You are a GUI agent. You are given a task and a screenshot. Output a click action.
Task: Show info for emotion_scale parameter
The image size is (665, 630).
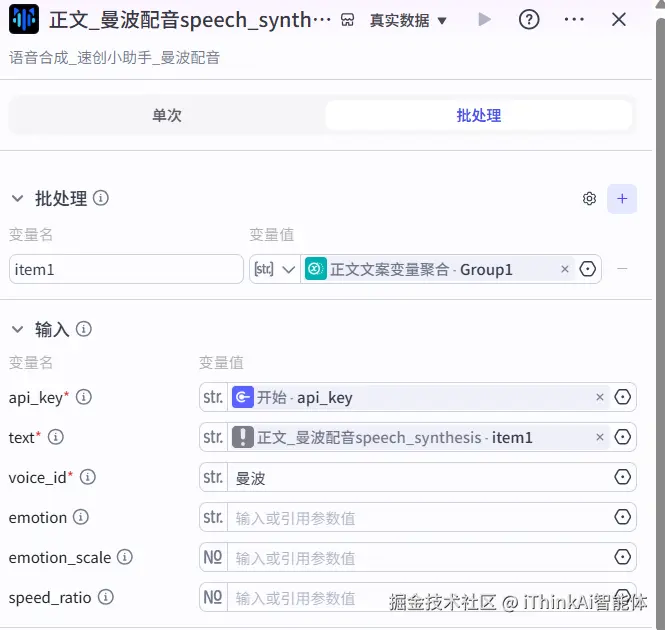point(125,557)
